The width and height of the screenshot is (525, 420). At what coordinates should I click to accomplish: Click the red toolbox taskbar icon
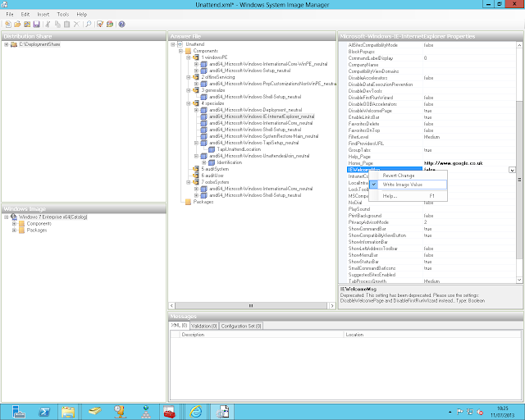pos(170,412)
